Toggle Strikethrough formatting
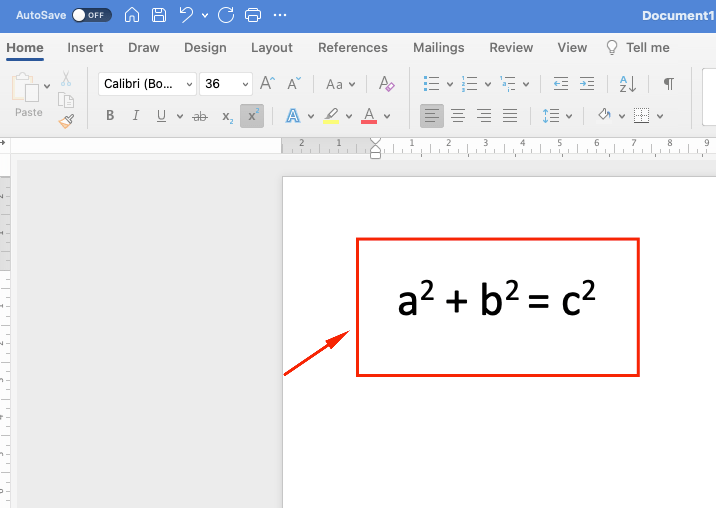 [x=200, y=116]
